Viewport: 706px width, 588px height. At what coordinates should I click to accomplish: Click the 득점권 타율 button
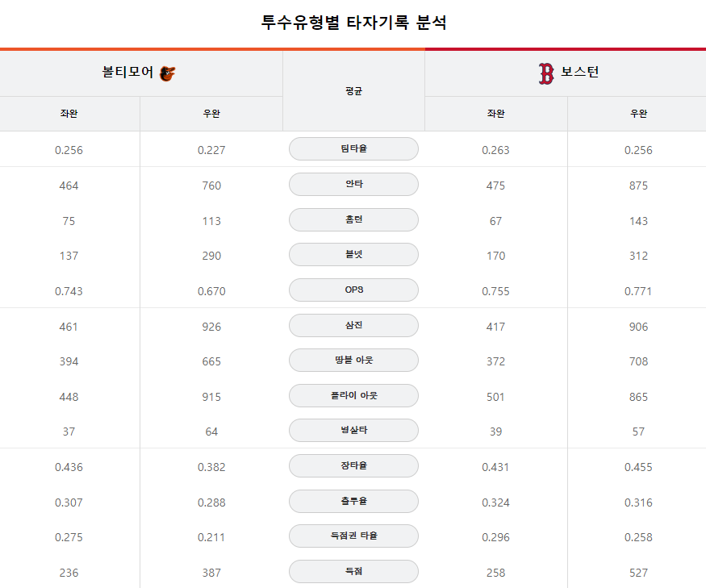pyautogui.click(x=353, y=536)
